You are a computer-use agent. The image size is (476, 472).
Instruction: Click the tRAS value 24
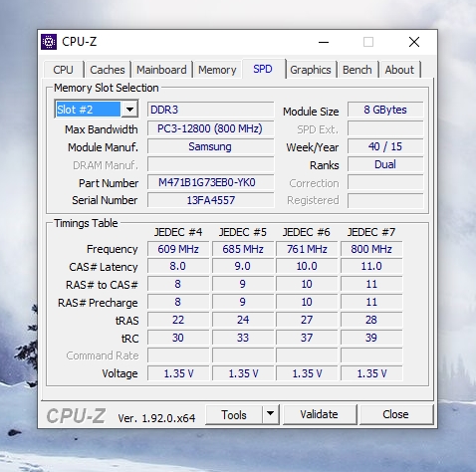click(243, 320)
